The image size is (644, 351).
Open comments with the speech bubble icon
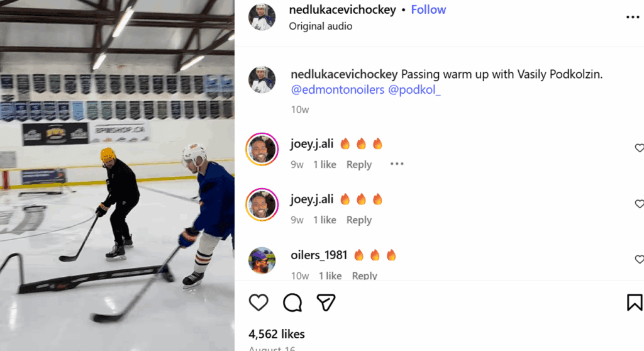coord(292,303)
